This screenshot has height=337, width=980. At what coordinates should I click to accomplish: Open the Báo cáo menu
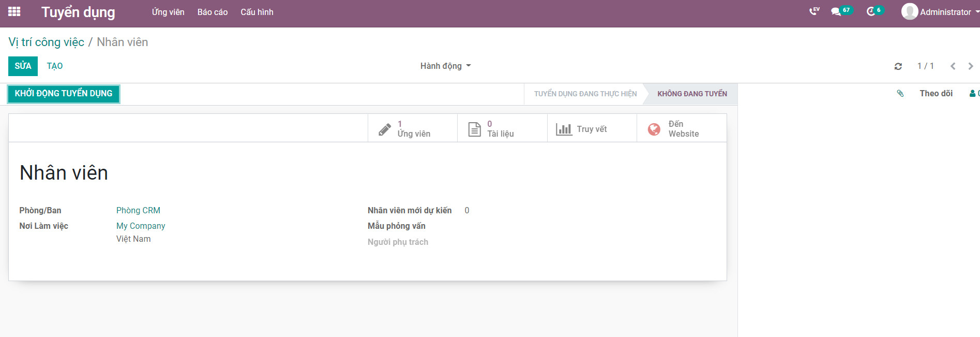[x=213, y=12]
